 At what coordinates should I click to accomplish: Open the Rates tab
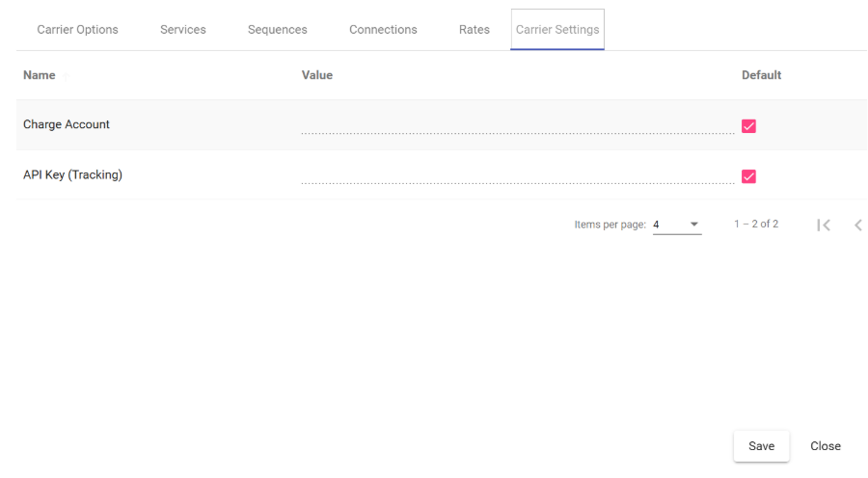point(475,29)
